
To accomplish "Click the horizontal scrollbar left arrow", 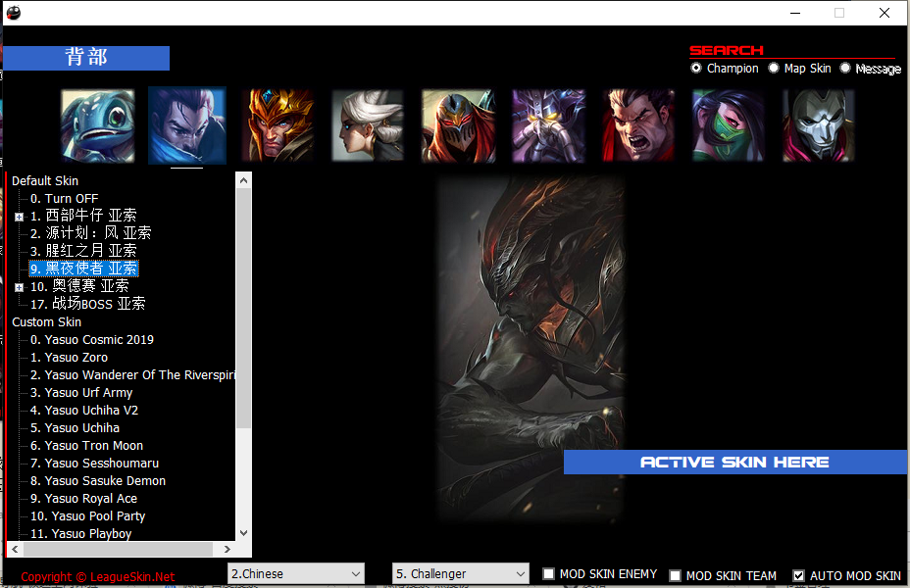I will [15, 549].
